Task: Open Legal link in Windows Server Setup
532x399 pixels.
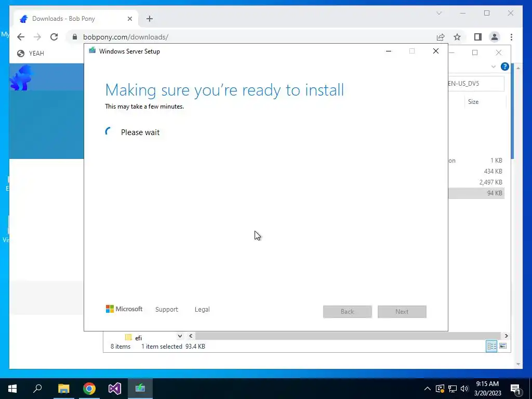Action: pos(202,310)
